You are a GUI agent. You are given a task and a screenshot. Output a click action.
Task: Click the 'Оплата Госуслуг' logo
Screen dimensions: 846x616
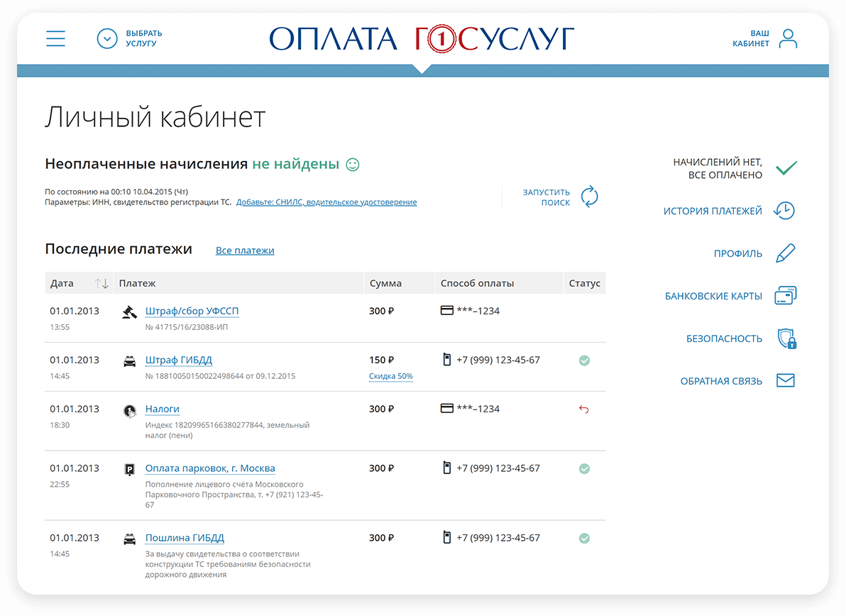(x=422, y=38)
